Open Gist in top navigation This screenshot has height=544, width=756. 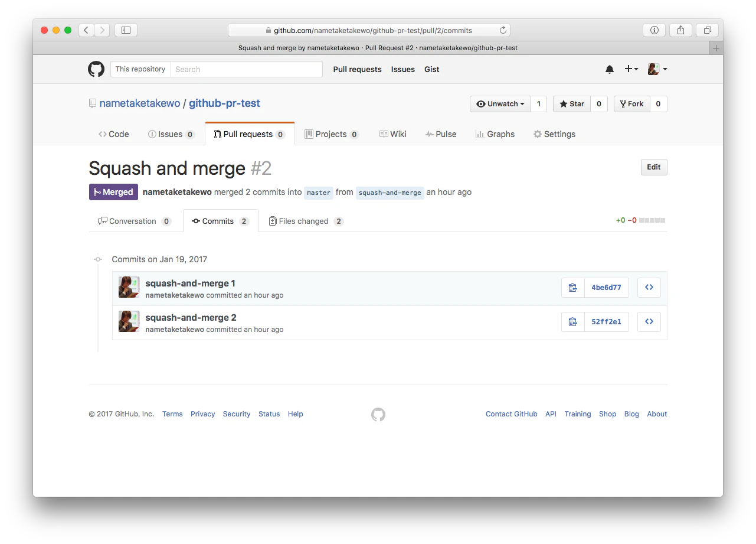[x=431, y=69]
